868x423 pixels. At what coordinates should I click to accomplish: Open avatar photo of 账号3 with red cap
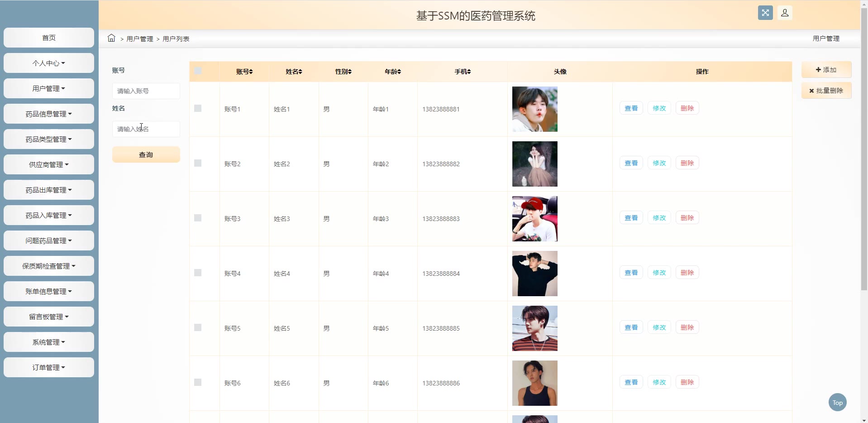tap(535, 219)
